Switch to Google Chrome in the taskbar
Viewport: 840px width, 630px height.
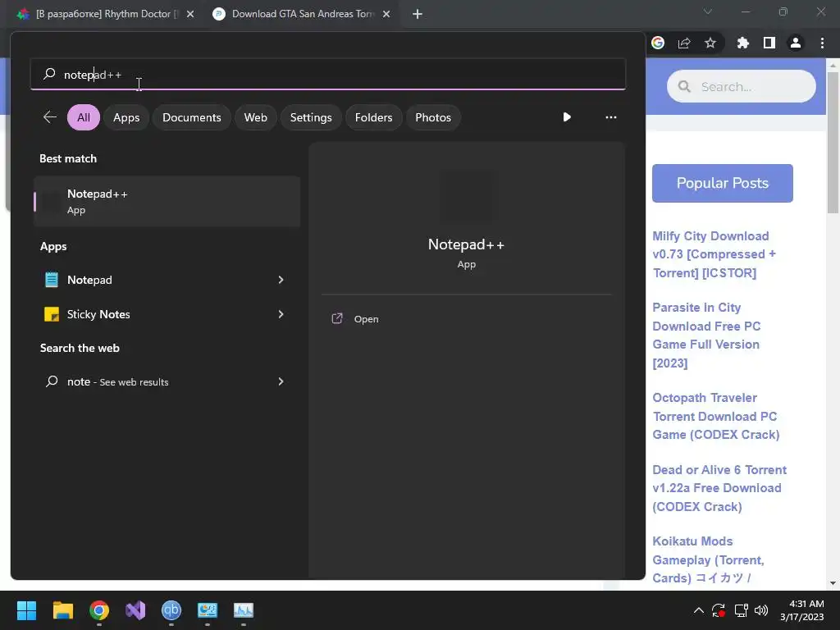click(99, 610)
